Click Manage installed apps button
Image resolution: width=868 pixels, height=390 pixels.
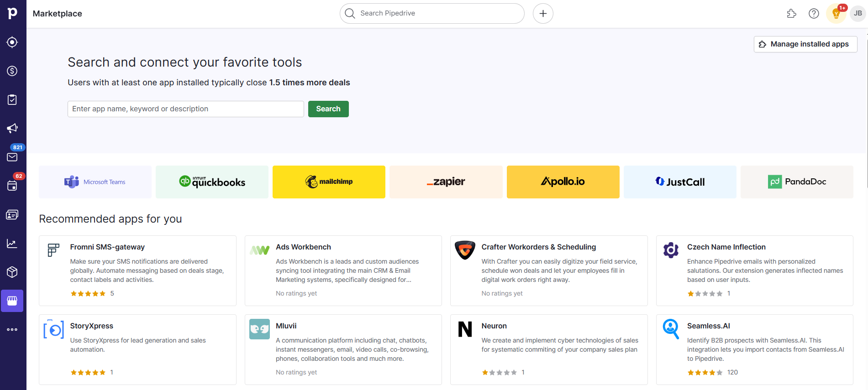point(805,44)
